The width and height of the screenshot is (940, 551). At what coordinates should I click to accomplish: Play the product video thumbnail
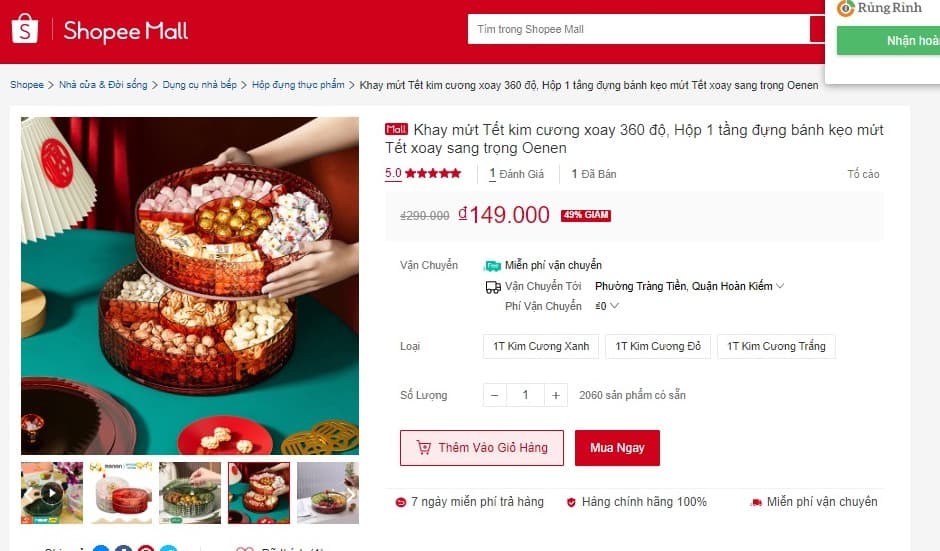(x=52, y=493)
